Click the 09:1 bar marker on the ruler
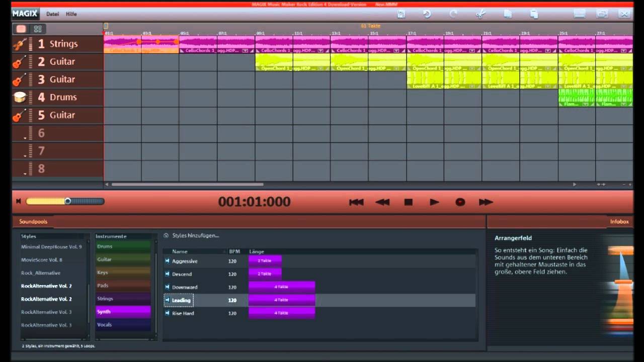Image resolution: width=644 pixels, height=362 pixels. [x=260, y=33]
